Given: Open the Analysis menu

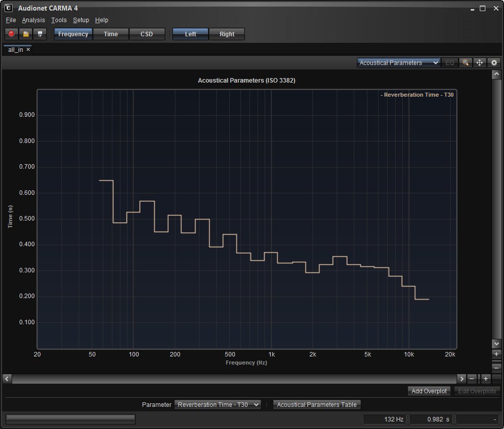Looking at the screenshot, I should tap(33, 20).
